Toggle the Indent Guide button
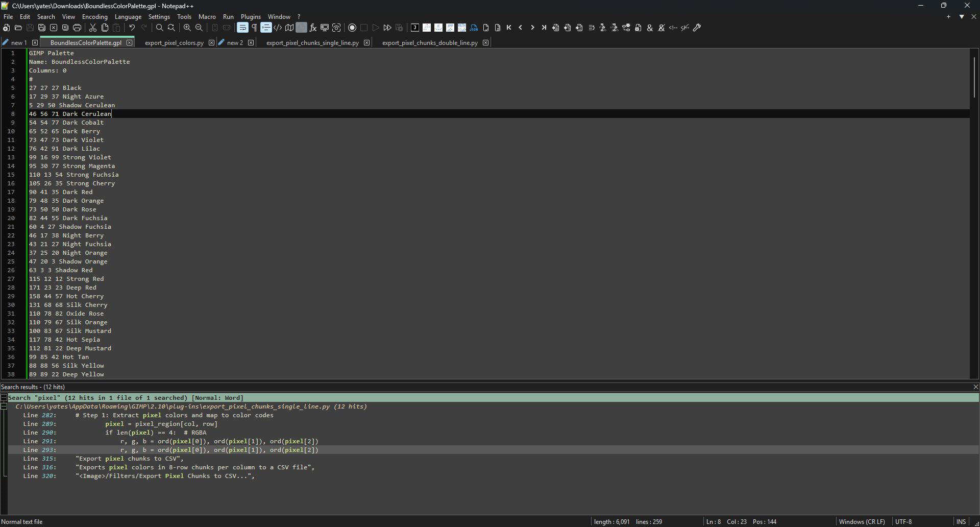Image resolution: width=980 pixels, height=527 pixels. point(266,28)
